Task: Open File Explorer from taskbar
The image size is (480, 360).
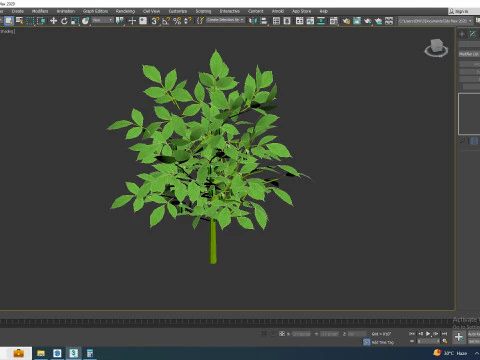Action: pyautogui.click(x=41, y=353)
